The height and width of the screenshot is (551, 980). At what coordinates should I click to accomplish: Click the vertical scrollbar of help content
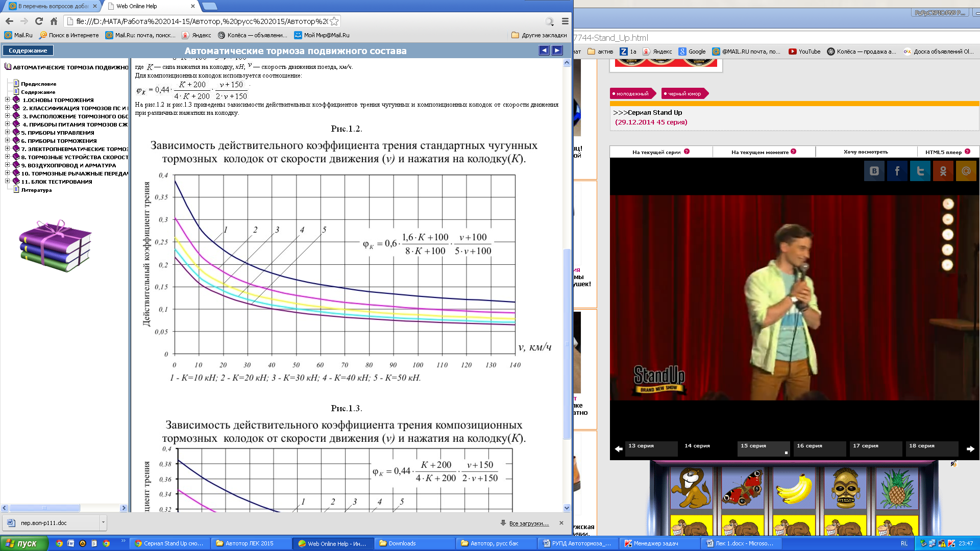567,343
